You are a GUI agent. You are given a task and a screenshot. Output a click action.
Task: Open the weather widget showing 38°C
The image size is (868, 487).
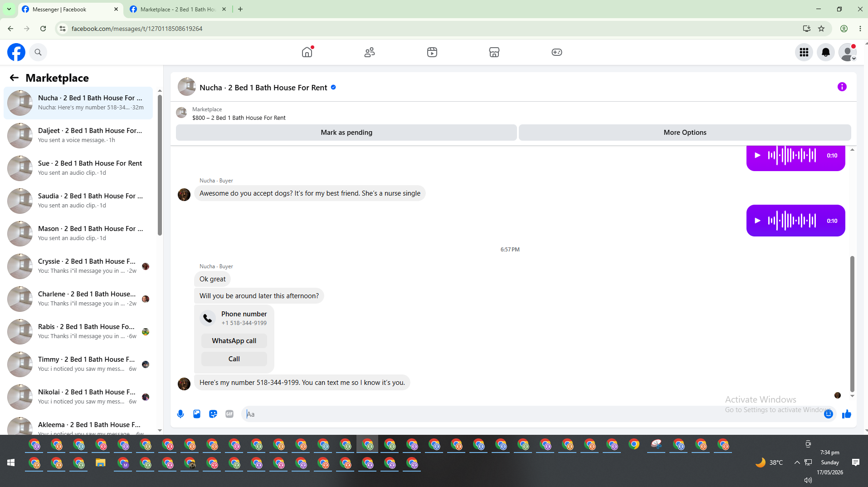[769, 462]
